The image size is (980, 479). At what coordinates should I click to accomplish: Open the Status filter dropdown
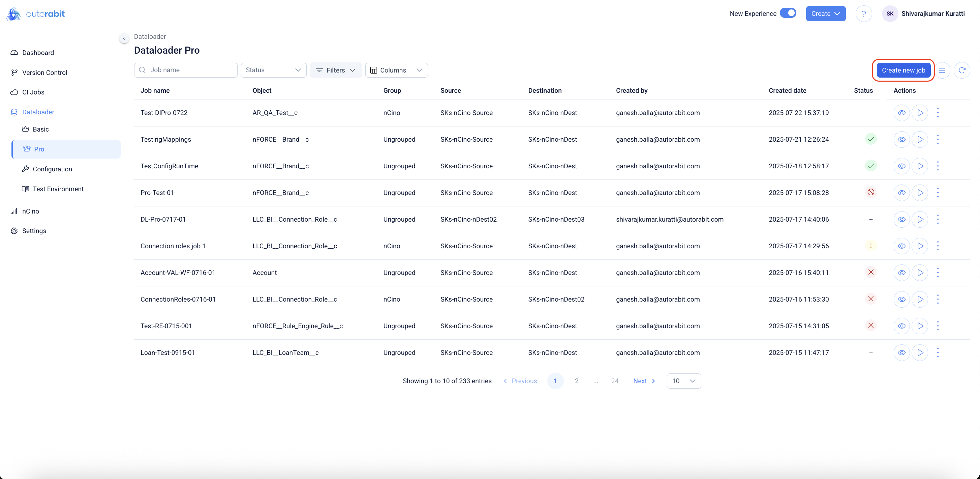273,70
